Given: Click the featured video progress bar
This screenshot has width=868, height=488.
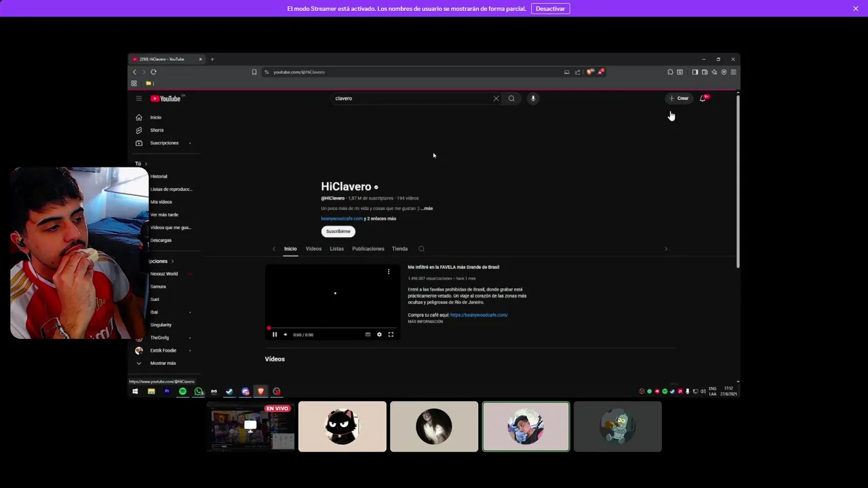Looking at the screenshot, I should (332, 328).
